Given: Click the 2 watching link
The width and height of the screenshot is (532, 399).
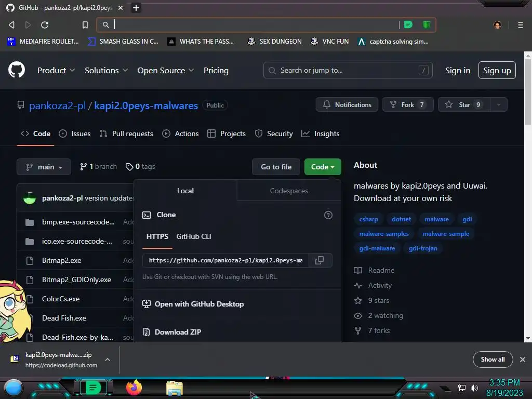Looking at the screenshot, I should coord(386,315).
